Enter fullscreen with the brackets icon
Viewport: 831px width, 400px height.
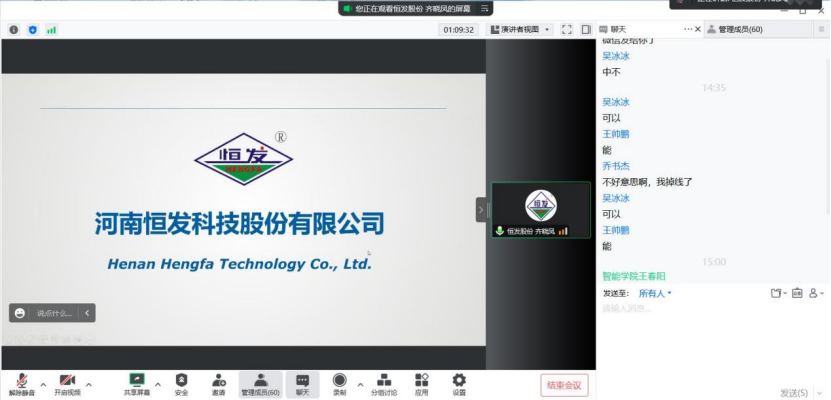[x=567, y=30]
